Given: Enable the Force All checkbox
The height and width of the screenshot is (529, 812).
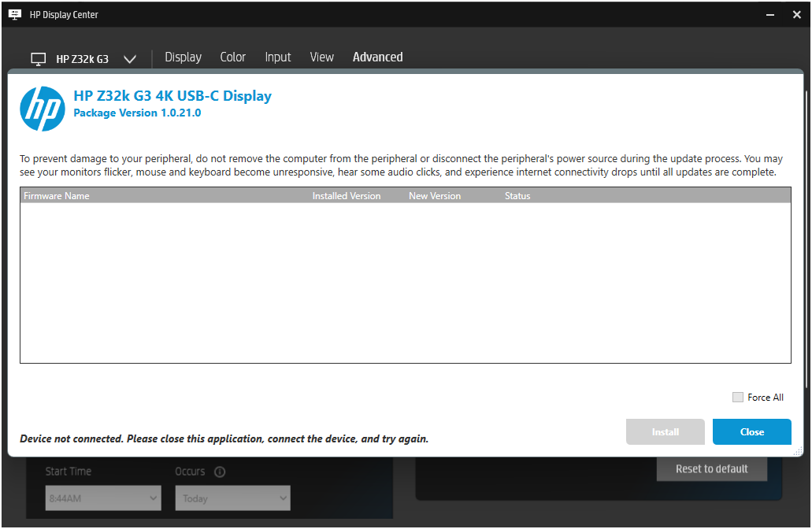Looking at the screenshot, I should click(738, 398).
